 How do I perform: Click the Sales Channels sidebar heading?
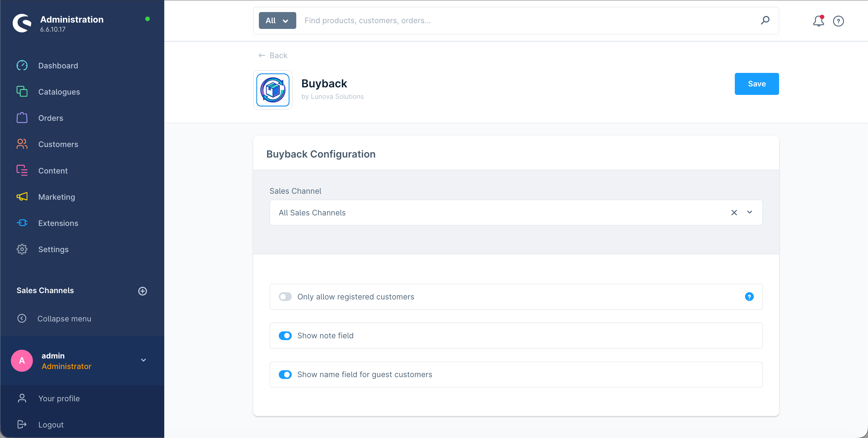(45, 290)
